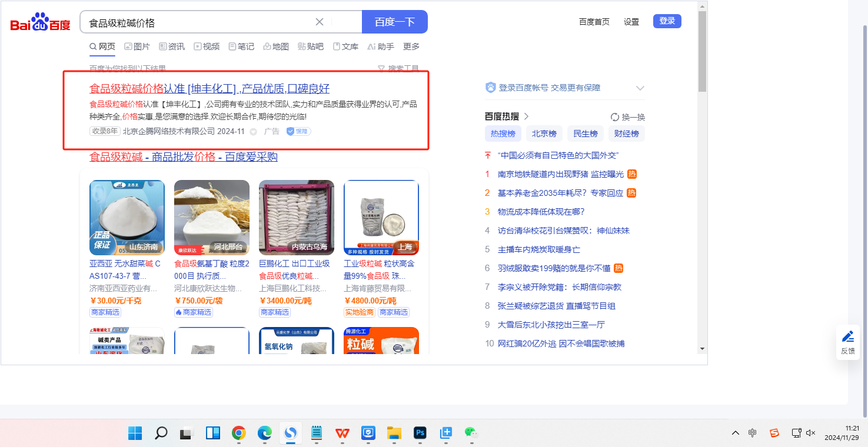Open the 河北邢台 product image
The image size is (868, 447).
click(212, 218)
